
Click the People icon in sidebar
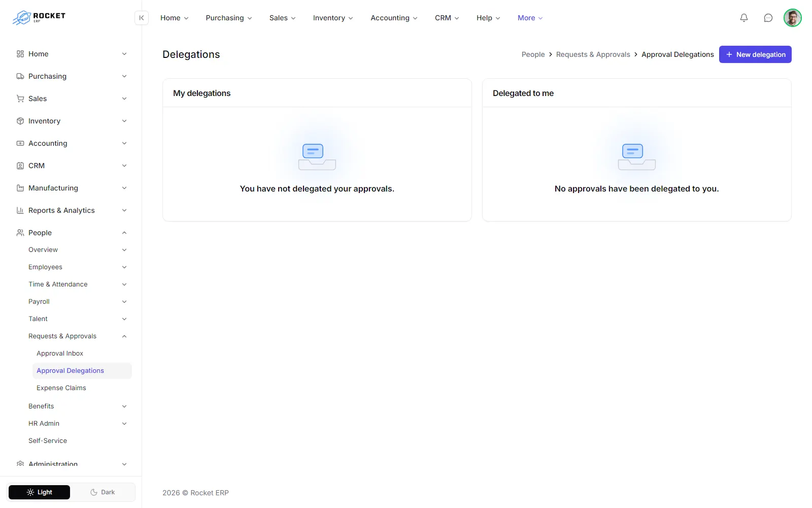[20, 233]
